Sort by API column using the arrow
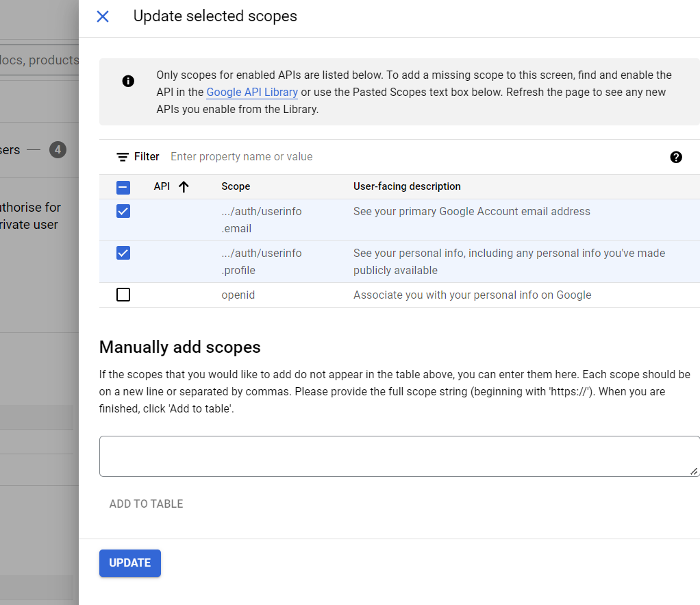 pyautogui.click(x=184, y=186)
